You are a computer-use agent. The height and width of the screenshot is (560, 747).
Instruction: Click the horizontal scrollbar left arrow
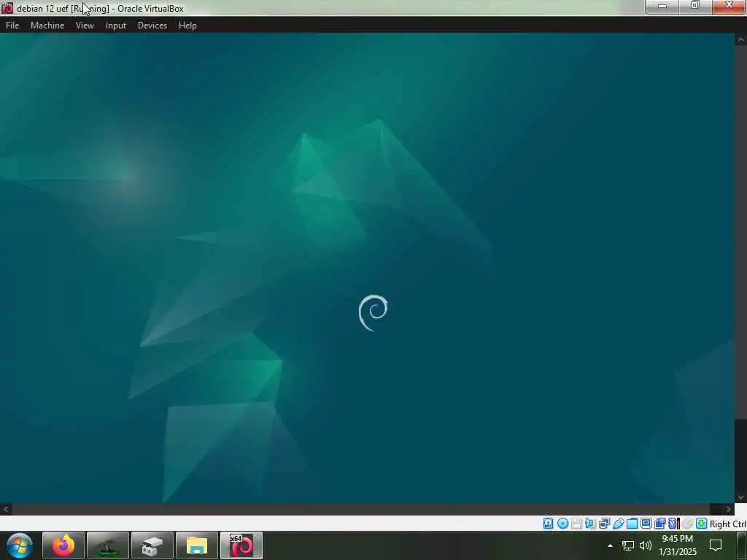click(6, 509)
